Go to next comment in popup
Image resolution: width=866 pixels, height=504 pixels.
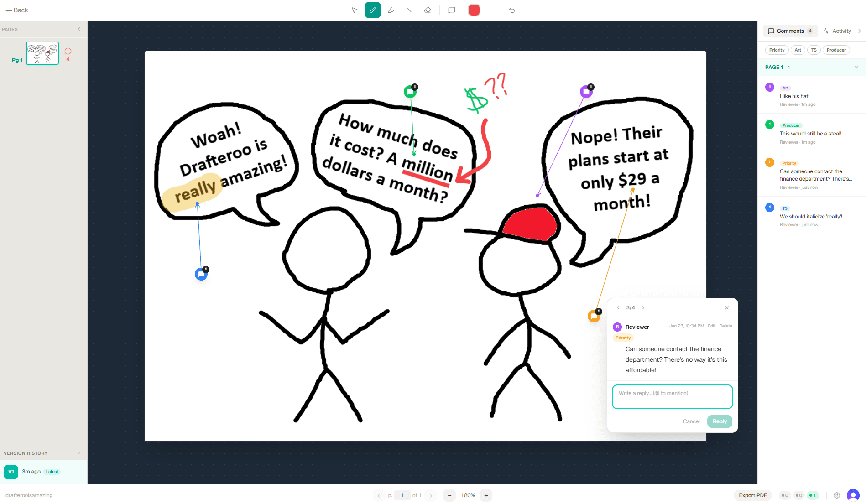(x=643, y=308)
